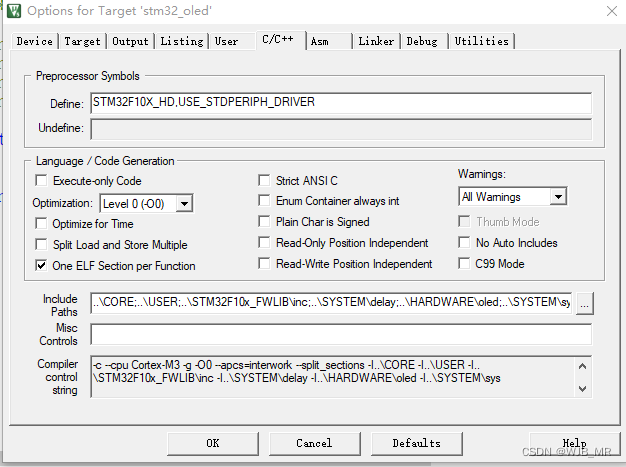Toggle Plain Char is Signed
Viewport: 626px width, 467px height.
264,221
